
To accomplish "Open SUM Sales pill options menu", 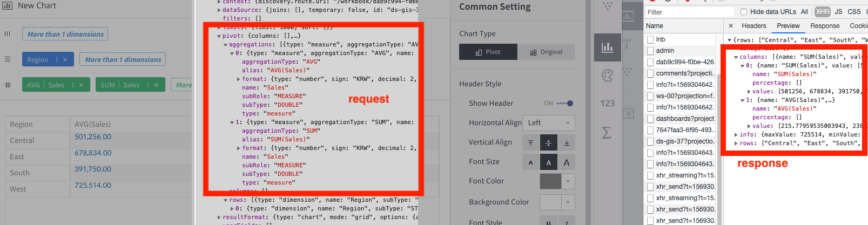I will coord(147,85).
